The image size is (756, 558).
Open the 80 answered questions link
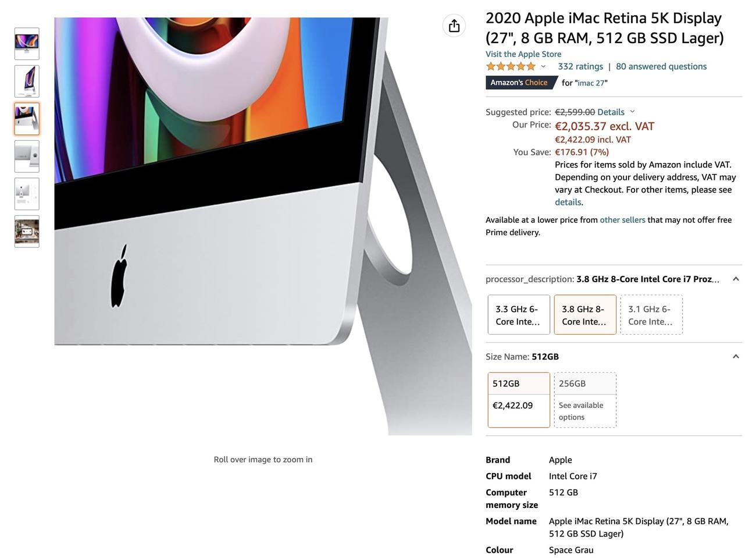pyautogui.click(x=661, y=66)
